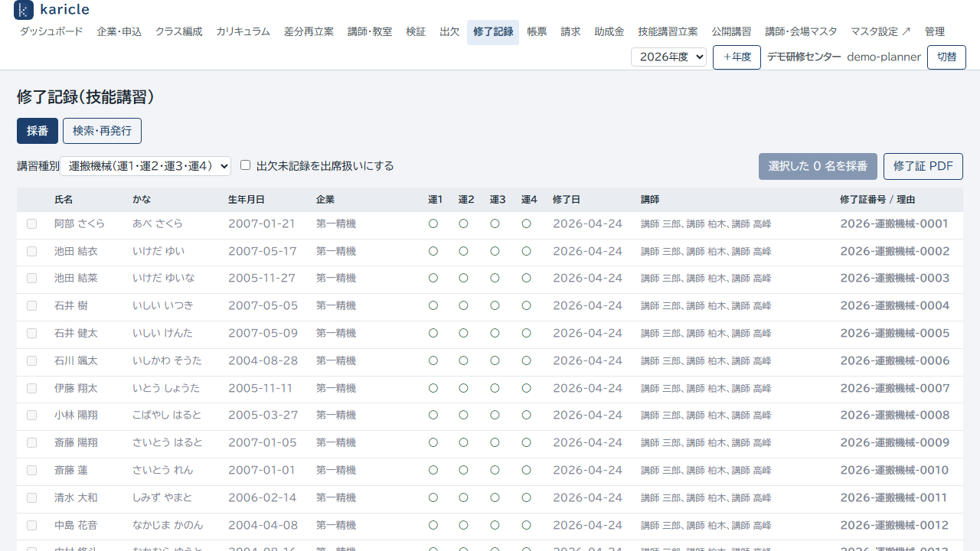Click the 修了証 PDF button
980x551 pixels.
(x=923, y=166)
